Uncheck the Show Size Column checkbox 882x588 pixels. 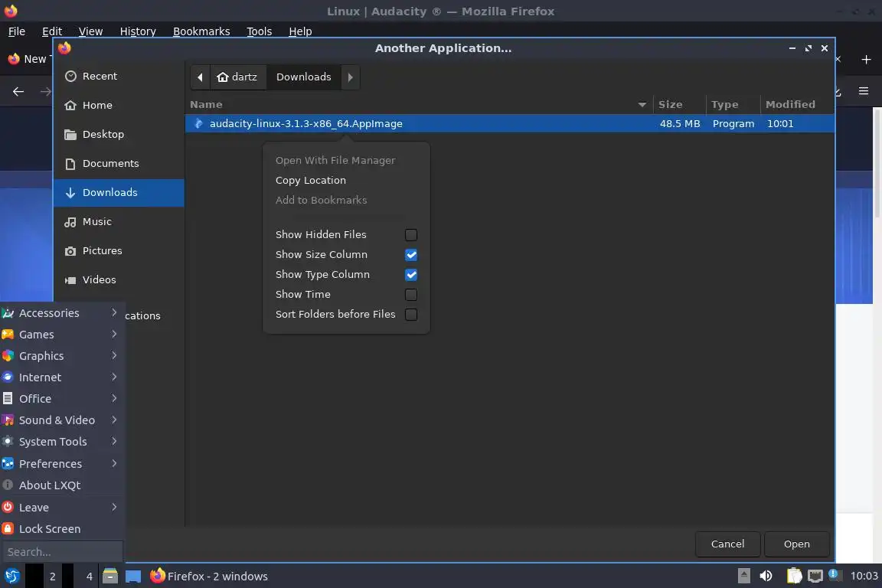click(411, 255)
